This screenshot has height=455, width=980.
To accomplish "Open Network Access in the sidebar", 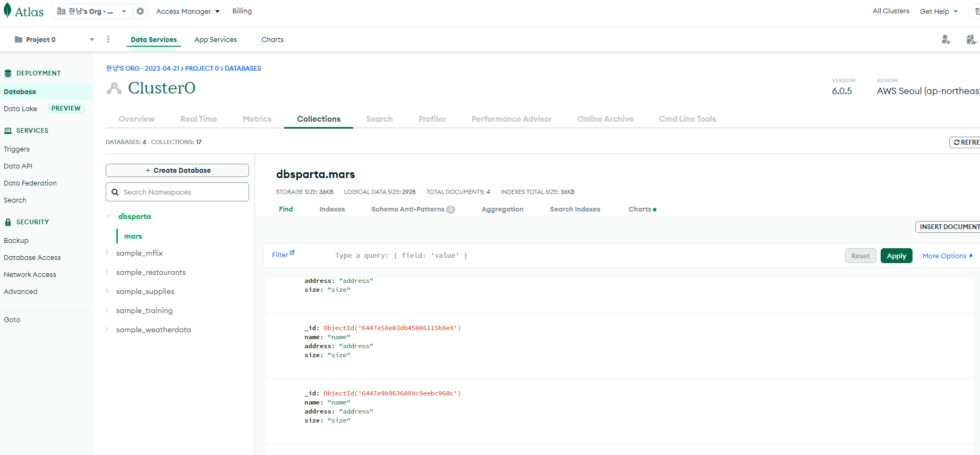I will pos(30,275).
